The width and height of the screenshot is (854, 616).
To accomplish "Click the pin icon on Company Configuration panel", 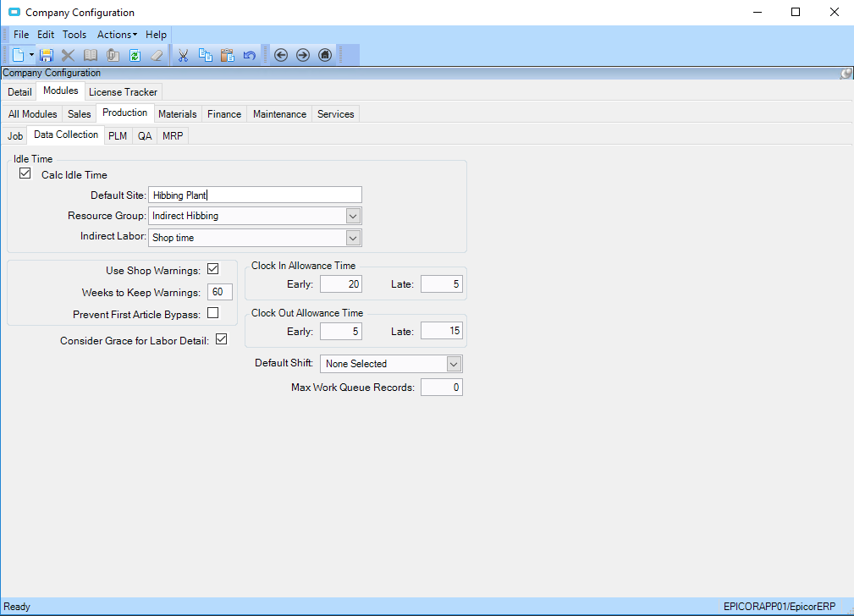I will click(846, 73).
